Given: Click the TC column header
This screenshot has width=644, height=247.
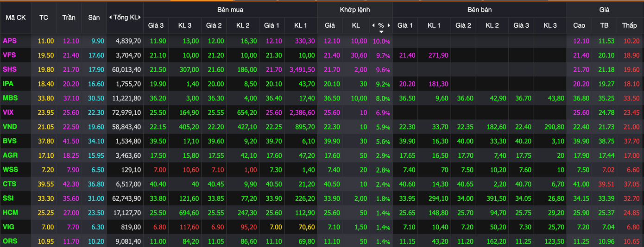Looking at the screenshot, I should (44, 17).
